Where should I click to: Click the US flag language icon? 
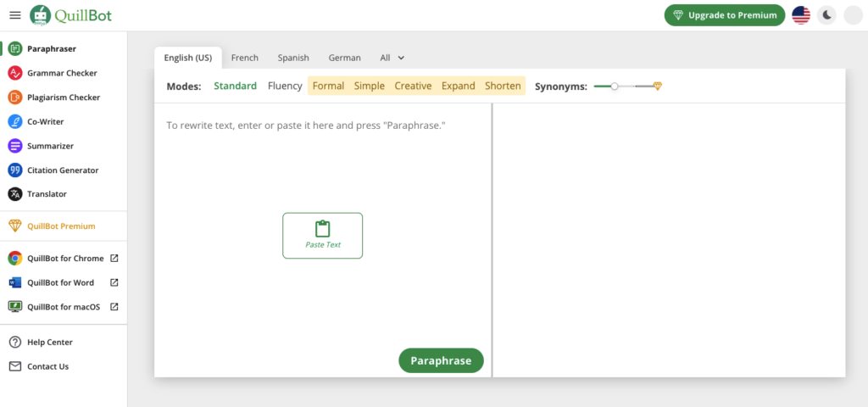(x=801, y=15)
